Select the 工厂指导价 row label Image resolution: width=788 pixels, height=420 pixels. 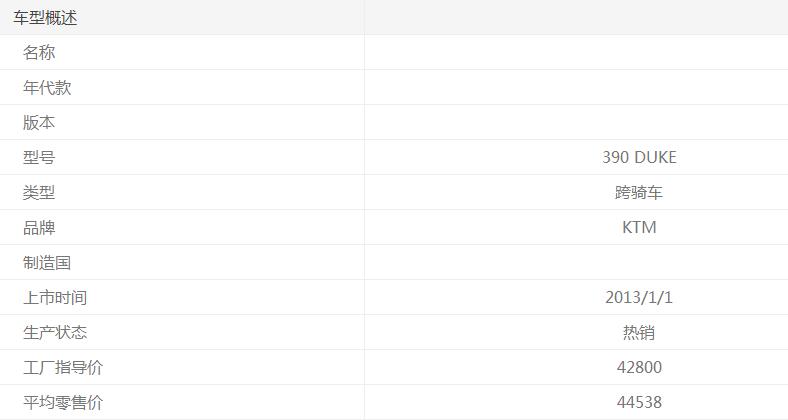coord(63,368)
